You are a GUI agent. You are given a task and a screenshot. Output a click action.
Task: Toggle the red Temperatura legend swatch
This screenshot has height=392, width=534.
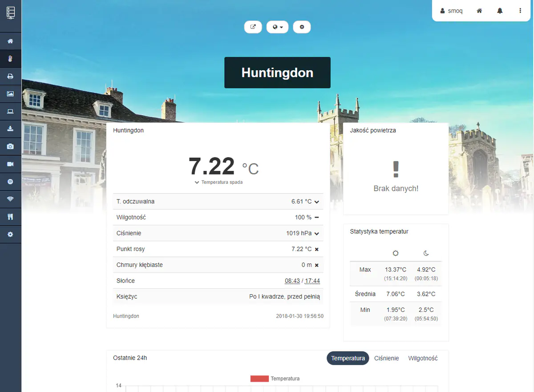[259, 379]
